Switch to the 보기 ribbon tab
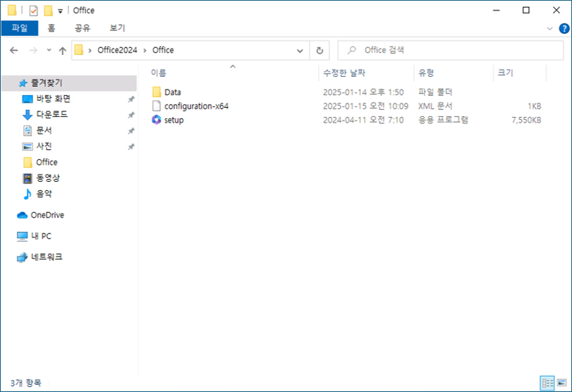The image size is (572, 392). (x=118, y=28)
